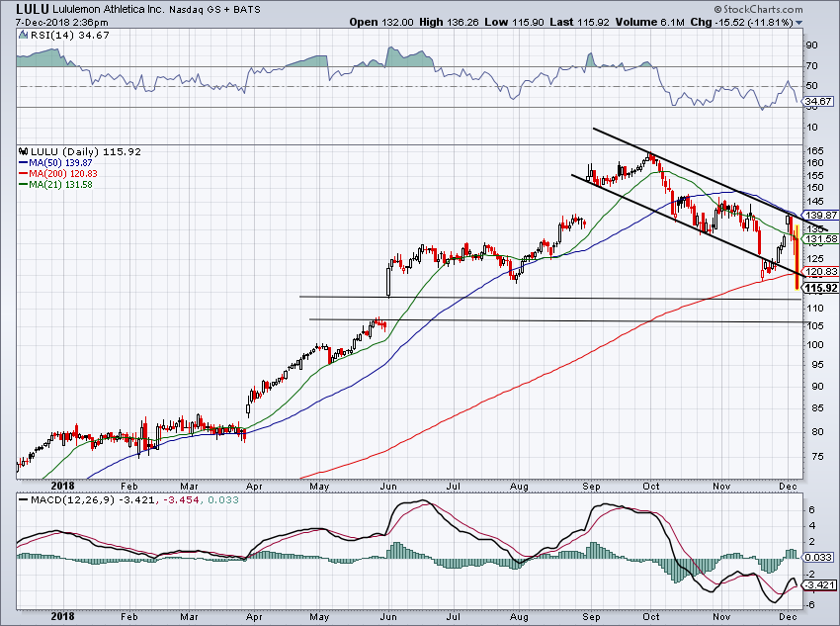Select the MA(200) 120.83 legend entry
This screenshot has height=626, width=840.
(x=58, y=173)
